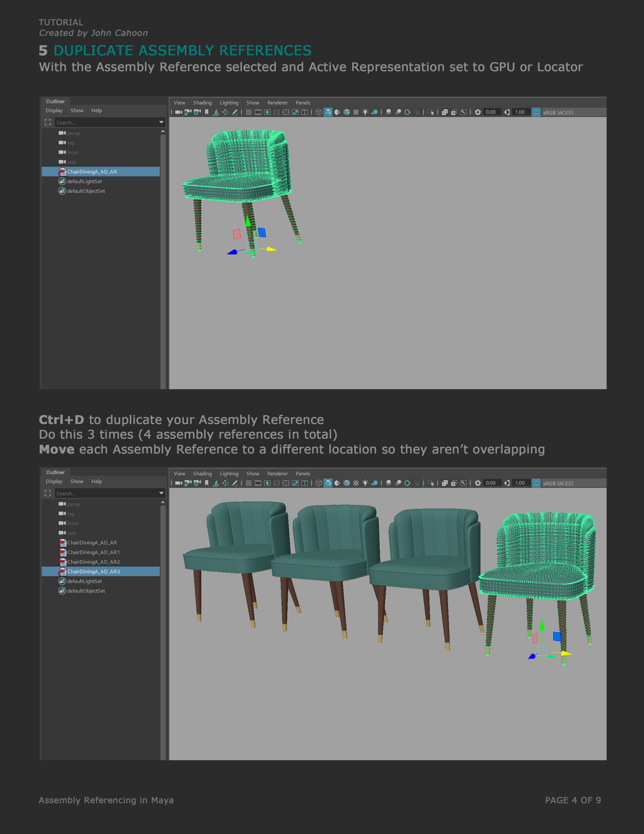
Task: Click wireframe cube icon in upper viewport toolbar
Action: point(319,112)
